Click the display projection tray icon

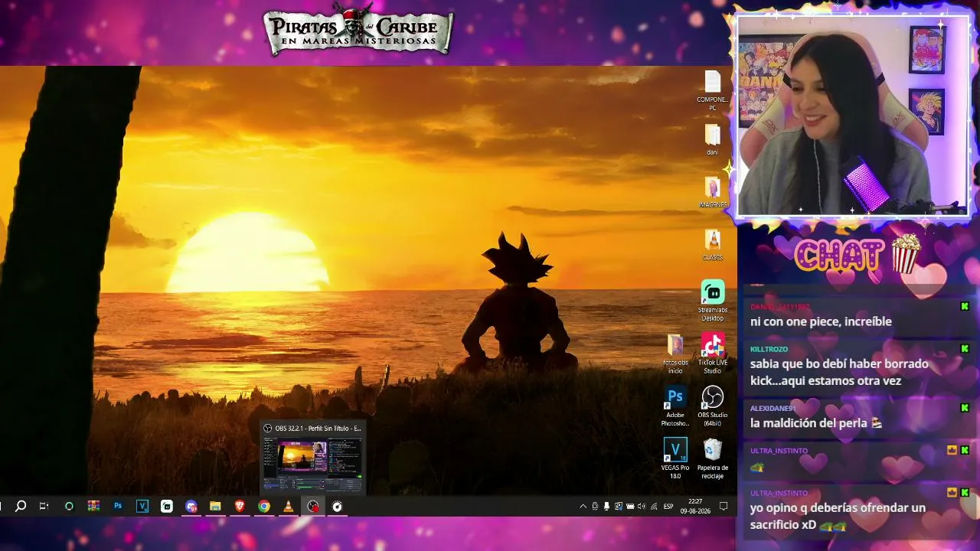click(618, 506)
